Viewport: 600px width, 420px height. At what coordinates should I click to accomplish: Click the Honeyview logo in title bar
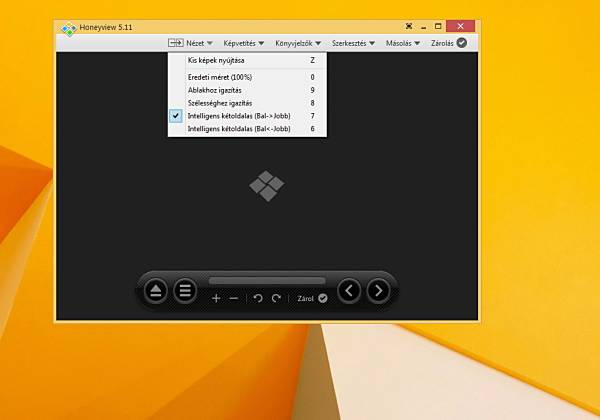click(69, 29)
